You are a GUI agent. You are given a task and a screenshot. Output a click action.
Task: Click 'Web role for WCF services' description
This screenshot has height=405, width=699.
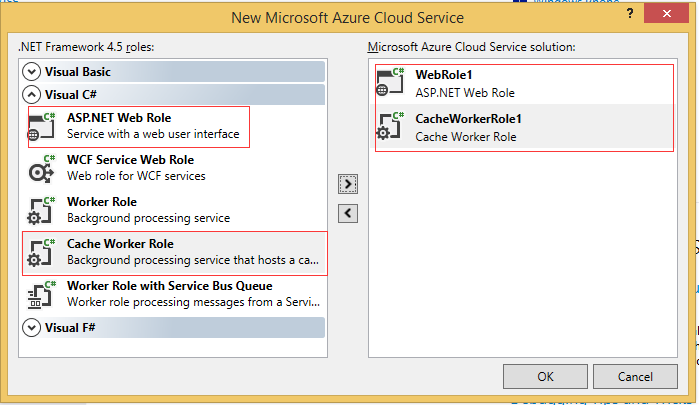point(136,176)
